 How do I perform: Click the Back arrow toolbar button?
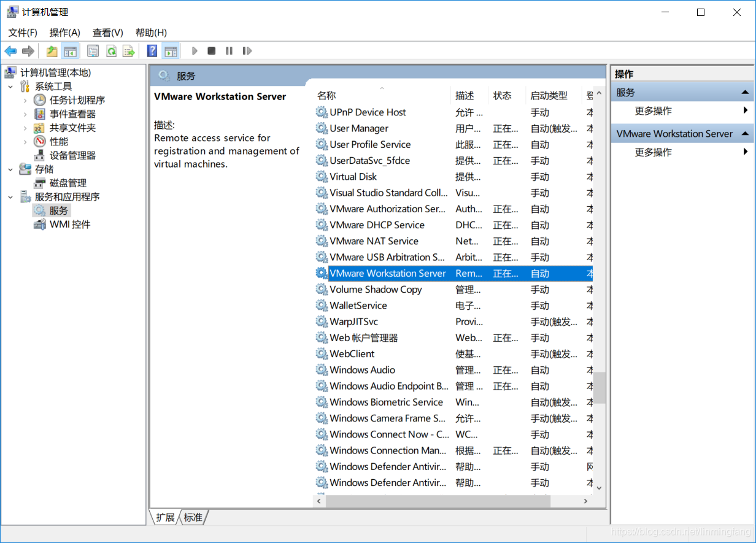pos(11,51)
